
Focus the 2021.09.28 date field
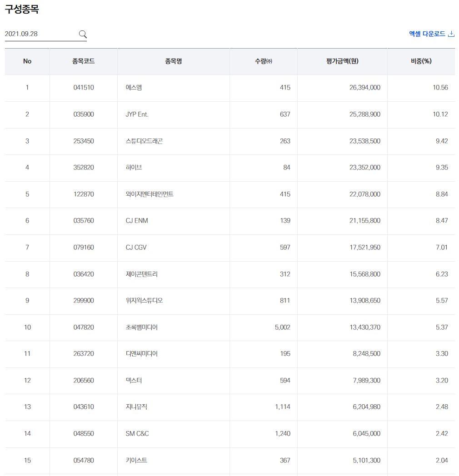click(45, 34)
